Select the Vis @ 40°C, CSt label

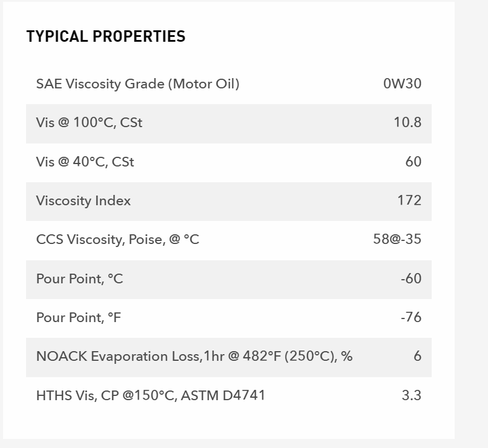(x=85, y=162)
